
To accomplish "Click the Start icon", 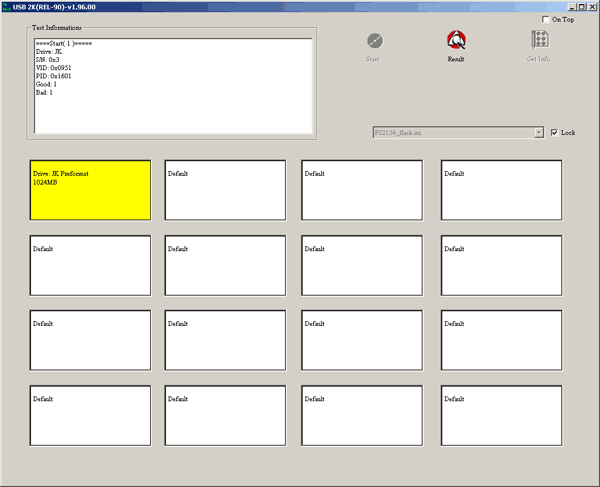I will pyautogui.click(x=374, y=41).
